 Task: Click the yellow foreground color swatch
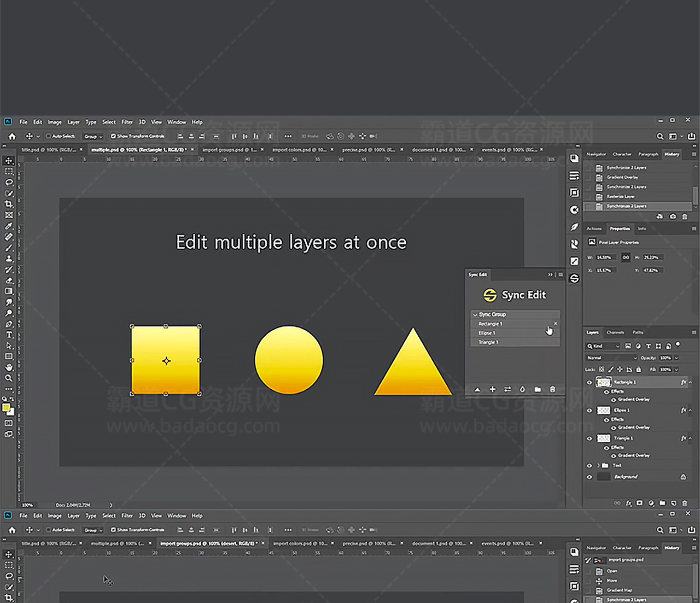coord(6,407)
